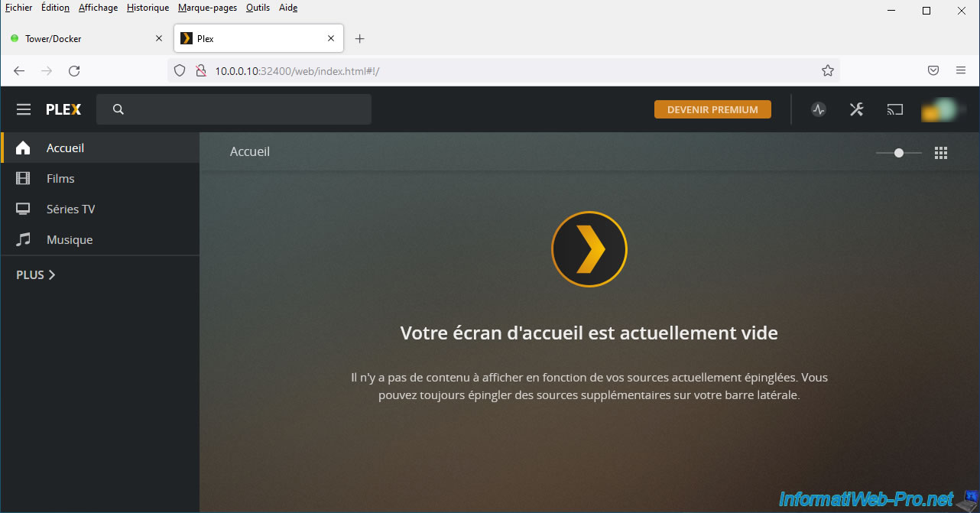The height and width of the screenshot is (513, 980).
Task: Click the Plex search field
Action: (233, 109)
